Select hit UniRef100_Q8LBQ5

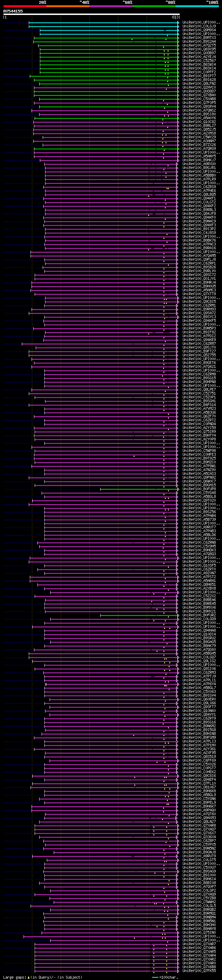[199, 194]
